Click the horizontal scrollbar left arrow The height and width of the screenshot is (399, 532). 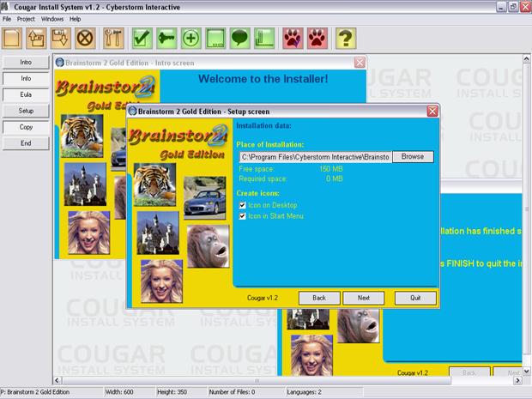(57, 380)
